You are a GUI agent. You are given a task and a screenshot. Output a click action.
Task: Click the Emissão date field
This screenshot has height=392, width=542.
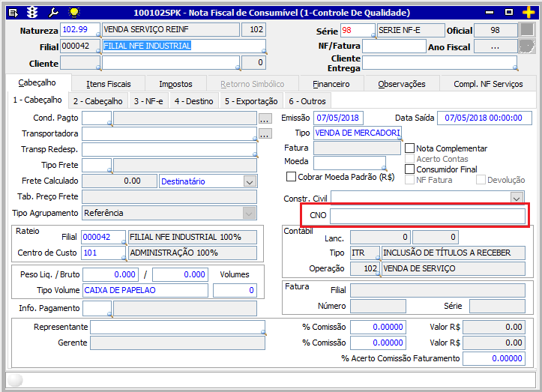337,118
